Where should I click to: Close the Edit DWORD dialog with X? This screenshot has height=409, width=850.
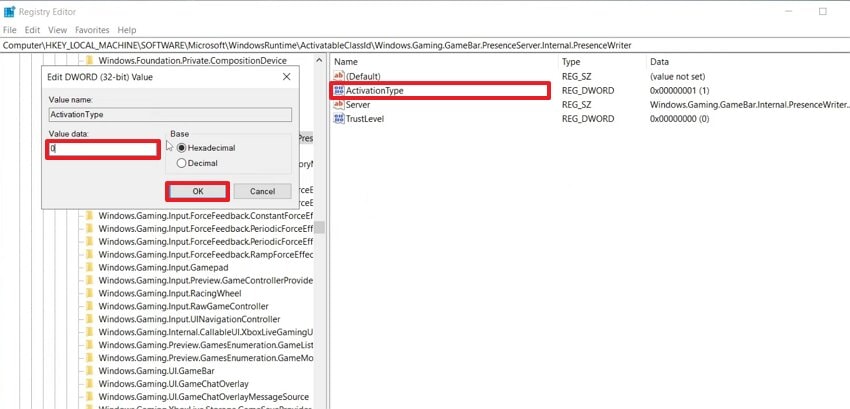pyautogui.click(x=287, y=77)
